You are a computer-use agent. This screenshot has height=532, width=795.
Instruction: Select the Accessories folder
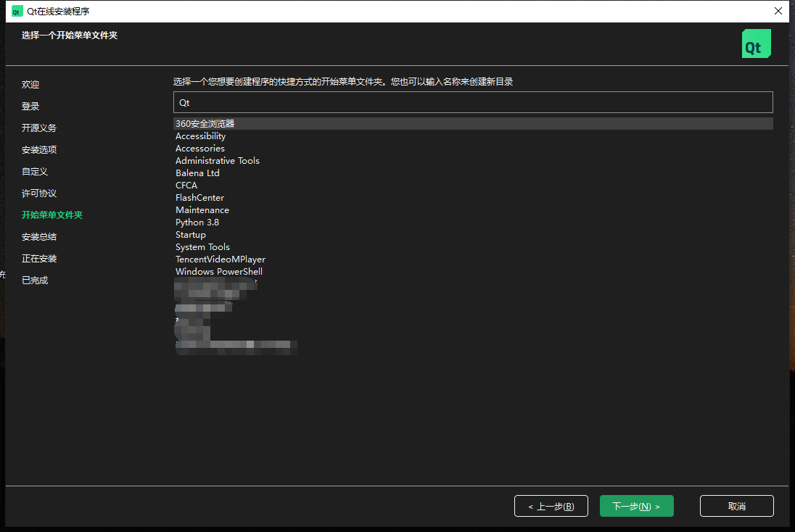click(x=199, y=149)
